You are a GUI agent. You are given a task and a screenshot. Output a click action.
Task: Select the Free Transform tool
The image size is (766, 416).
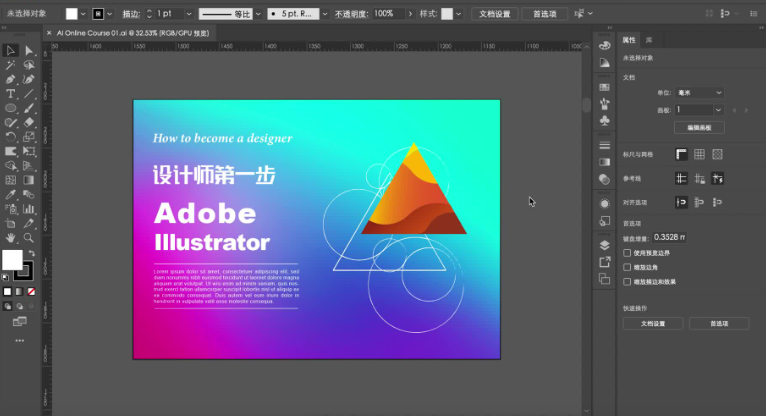(x=29, y=151)
